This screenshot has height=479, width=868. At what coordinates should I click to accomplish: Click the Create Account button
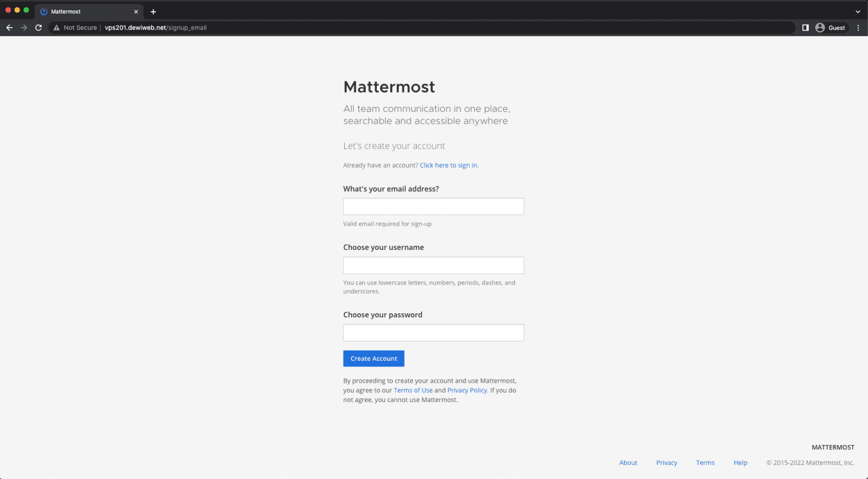click(x=374, y=359)
